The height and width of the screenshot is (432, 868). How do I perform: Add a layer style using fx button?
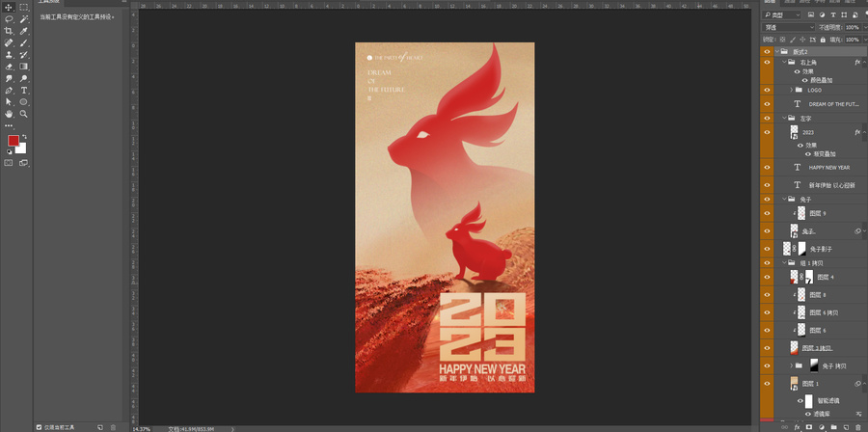pyautogui.click(x=798, y=427)
